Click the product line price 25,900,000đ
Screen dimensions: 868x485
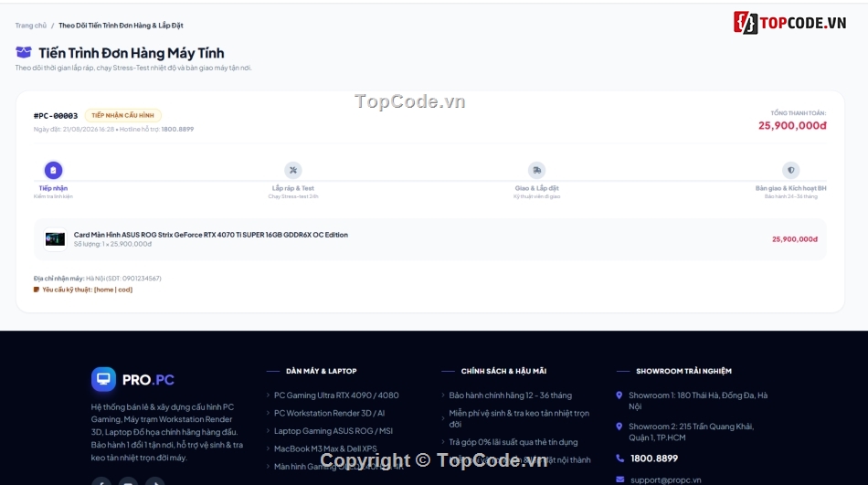[794, 239]
